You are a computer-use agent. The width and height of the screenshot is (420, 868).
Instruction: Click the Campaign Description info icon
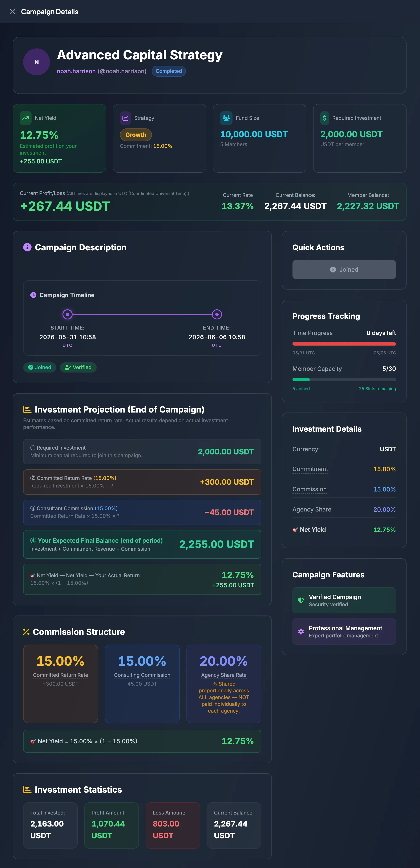[27, 247]
